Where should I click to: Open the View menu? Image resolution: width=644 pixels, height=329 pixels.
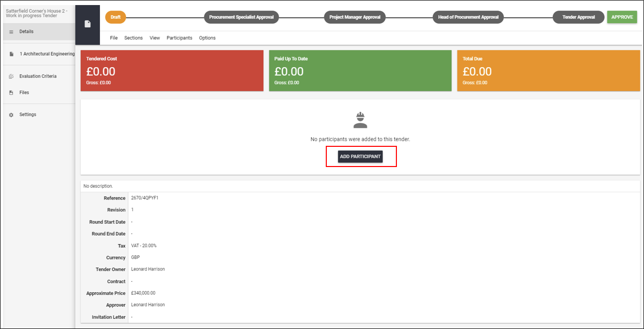(155, 38)
